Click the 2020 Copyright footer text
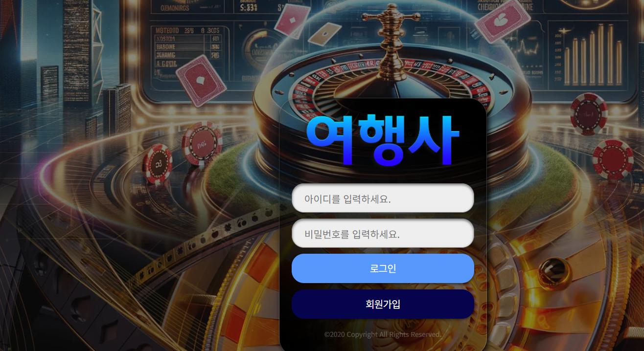644x351 pixels. click(x=383, y=334)
